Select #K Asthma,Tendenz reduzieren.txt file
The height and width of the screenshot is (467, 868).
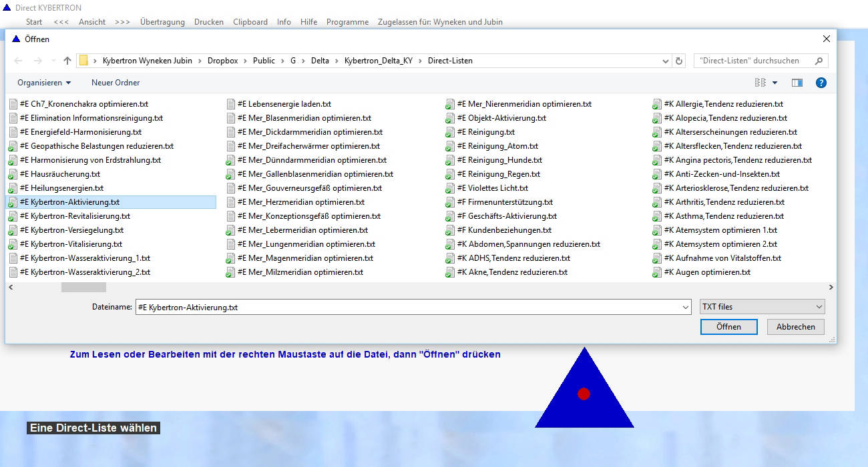click(723, 216)
